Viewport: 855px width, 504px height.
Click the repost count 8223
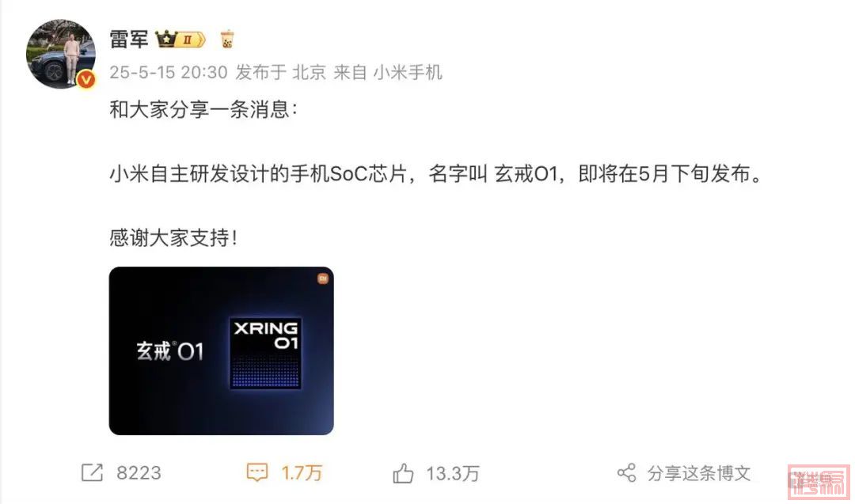click(x=139, y=473)
